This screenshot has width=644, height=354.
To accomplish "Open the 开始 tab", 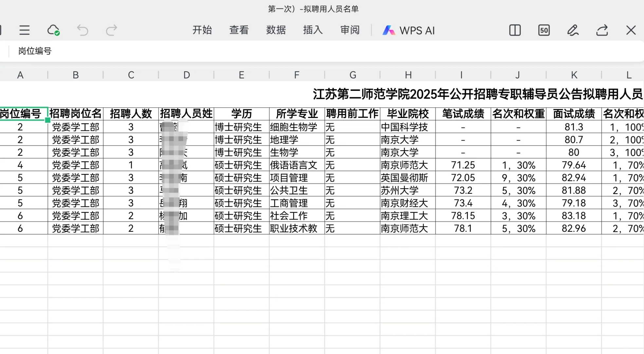I will pyautogui.click(x=202, y=30).
